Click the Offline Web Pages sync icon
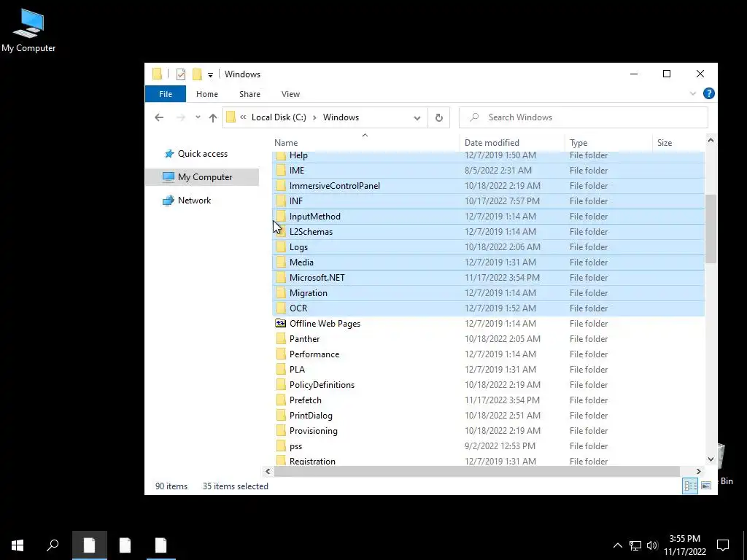This screenshot has width=747, height=560. (281, 323)
